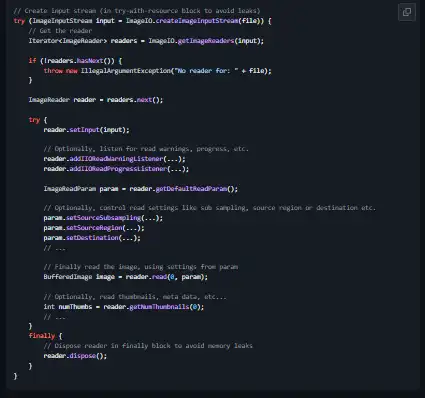Click 'Iterator<ImageReader> readers' declaration
Screen dimensions: 425x398
[x=83, y=41]
